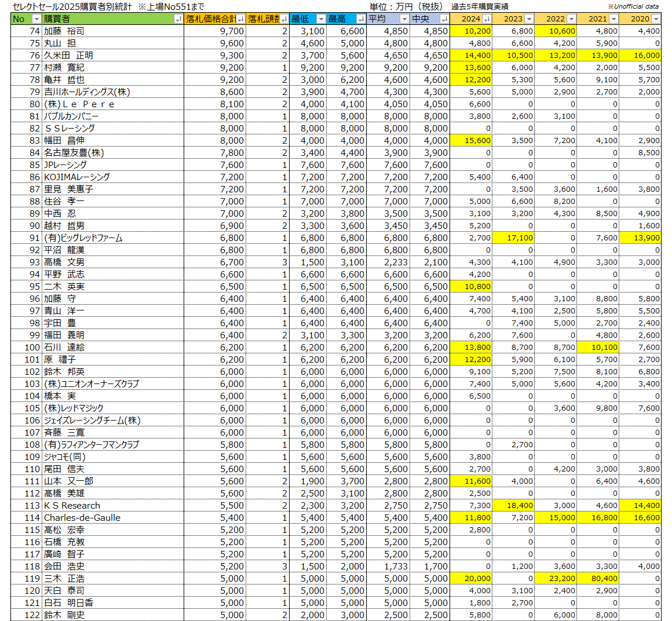Select buyer cell ジェイズレーシングチーム(株)
The width and height of the screenshot is (672, 621).
(x=113, y=421)
